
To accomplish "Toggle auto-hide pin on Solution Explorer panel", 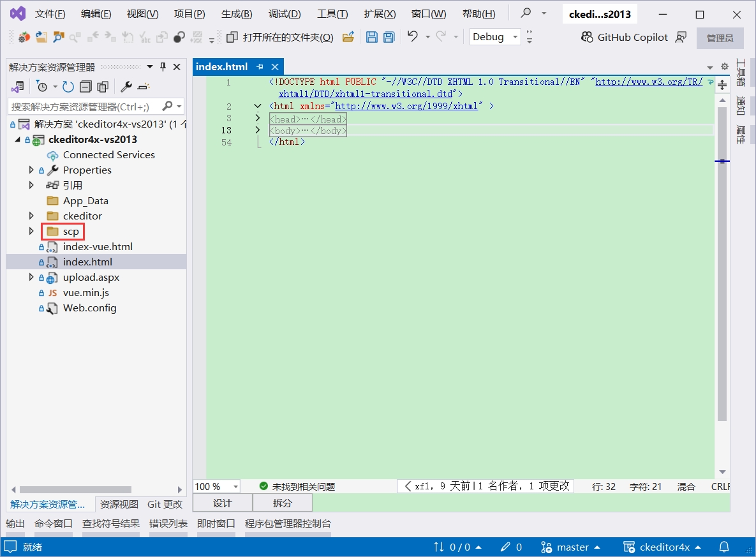I will tap(163, 67).
